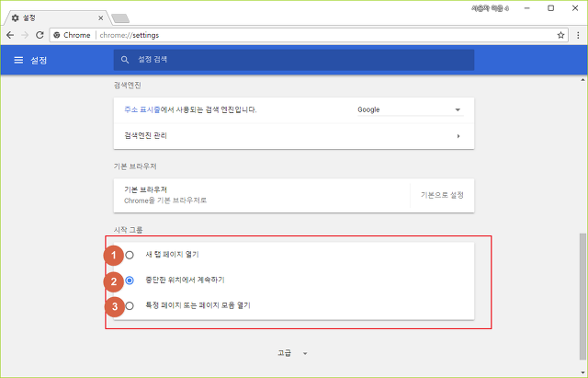Click the scrollbar up arrow
This screenshot has width=588, height=378.
pyautogui.click(x=582, y=80)
